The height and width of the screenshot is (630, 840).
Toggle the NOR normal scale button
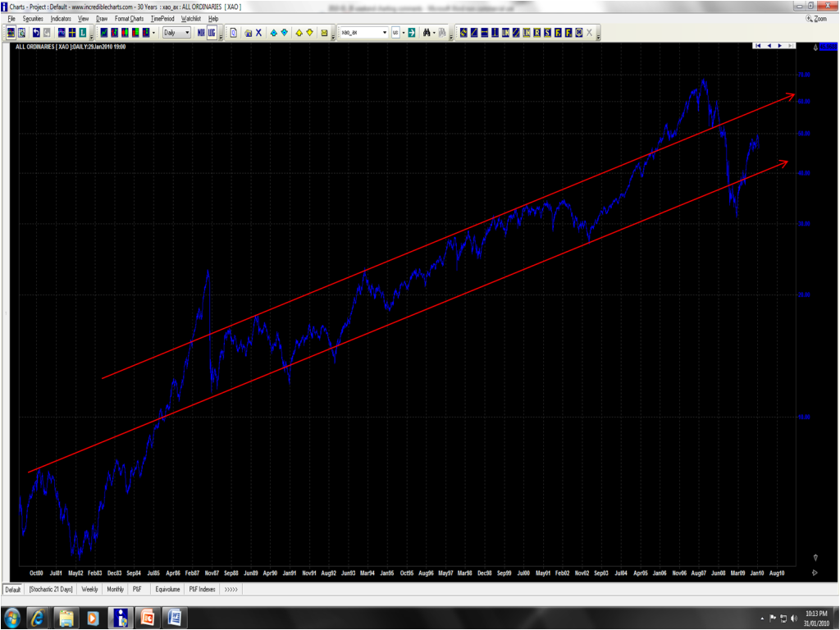click(202, 33)
